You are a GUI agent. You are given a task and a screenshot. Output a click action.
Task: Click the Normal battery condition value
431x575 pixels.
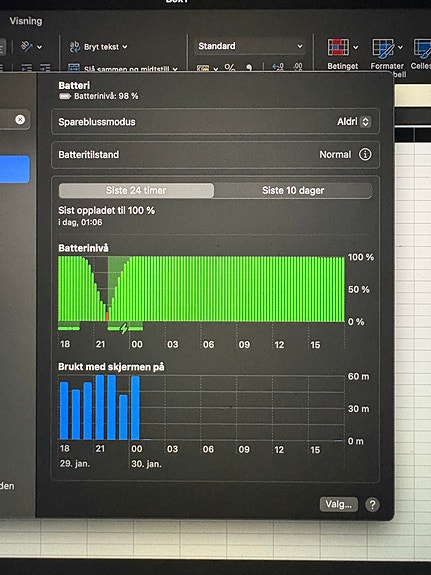pos(335,155)
